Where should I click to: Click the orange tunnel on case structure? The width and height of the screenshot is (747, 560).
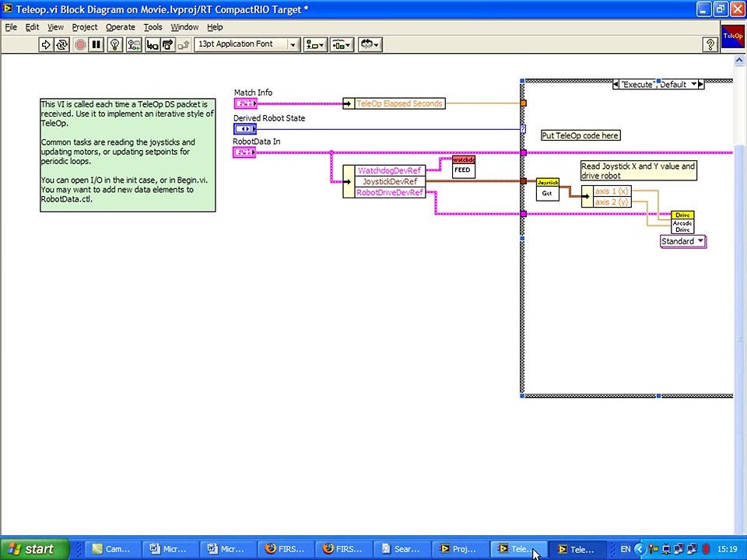[x=524, y=103]
